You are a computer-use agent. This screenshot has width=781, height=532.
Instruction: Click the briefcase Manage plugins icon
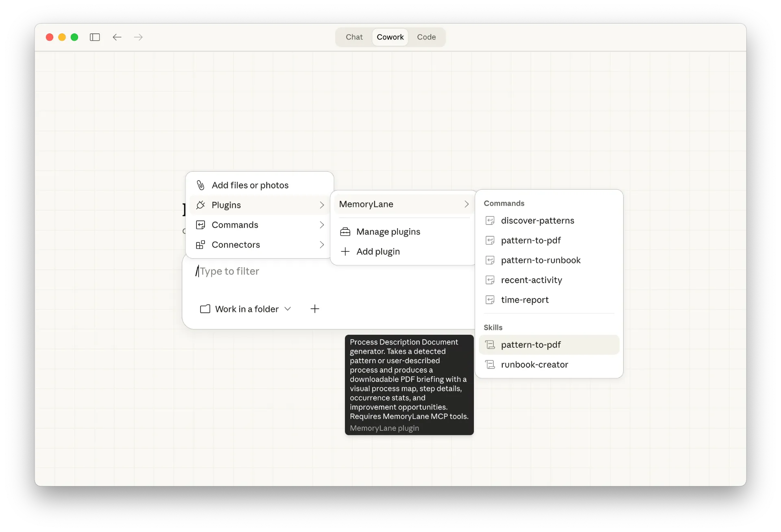(x=345, y=231)
